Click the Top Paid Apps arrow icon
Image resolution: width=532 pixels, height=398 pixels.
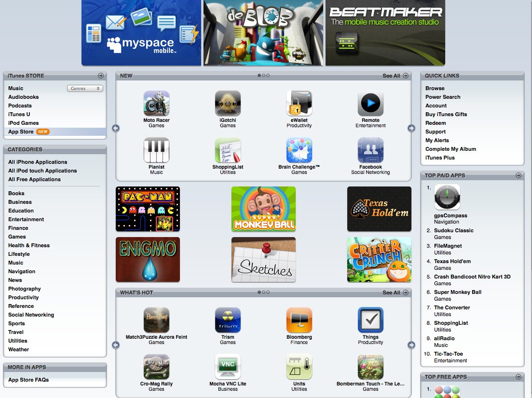click(x=518, y=175)
